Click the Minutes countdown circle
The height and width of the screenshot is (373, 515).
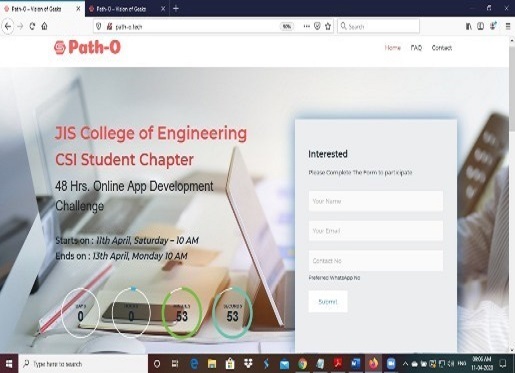[182, 312]
